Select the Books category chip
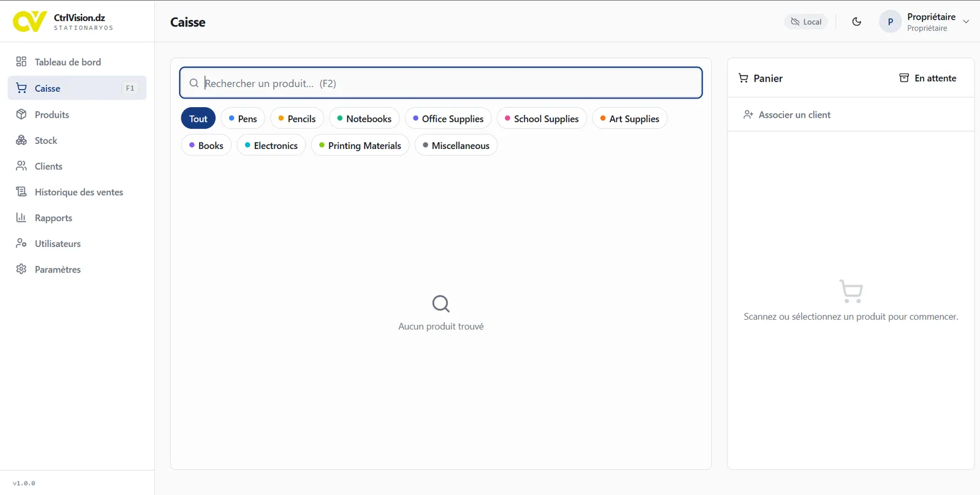This screenshot has width=980, height=495. click(206, 145)
